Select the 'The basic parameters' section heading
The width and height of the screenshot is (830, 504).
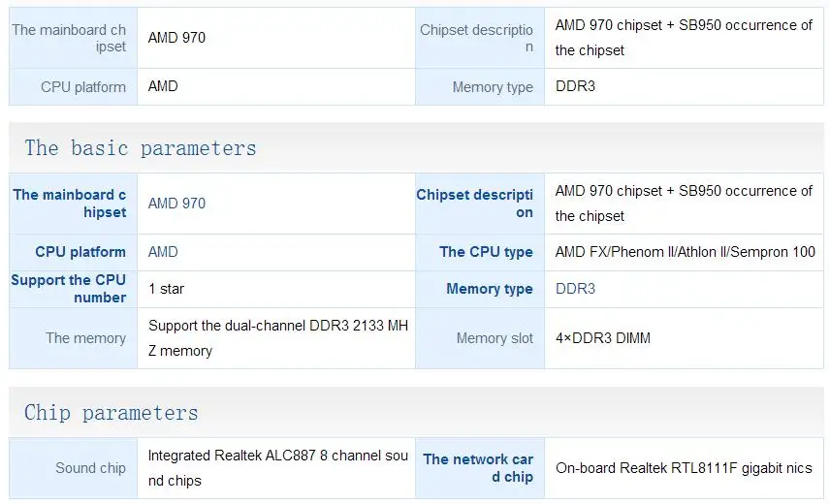[141, 148]
